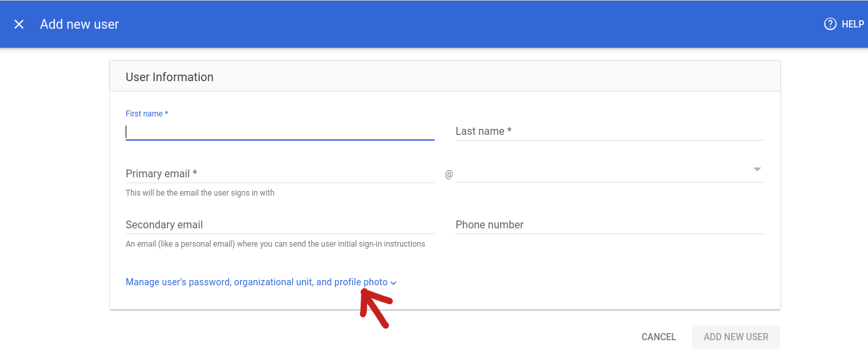Click the CANCEL button
868x352 pixels.
659,337
